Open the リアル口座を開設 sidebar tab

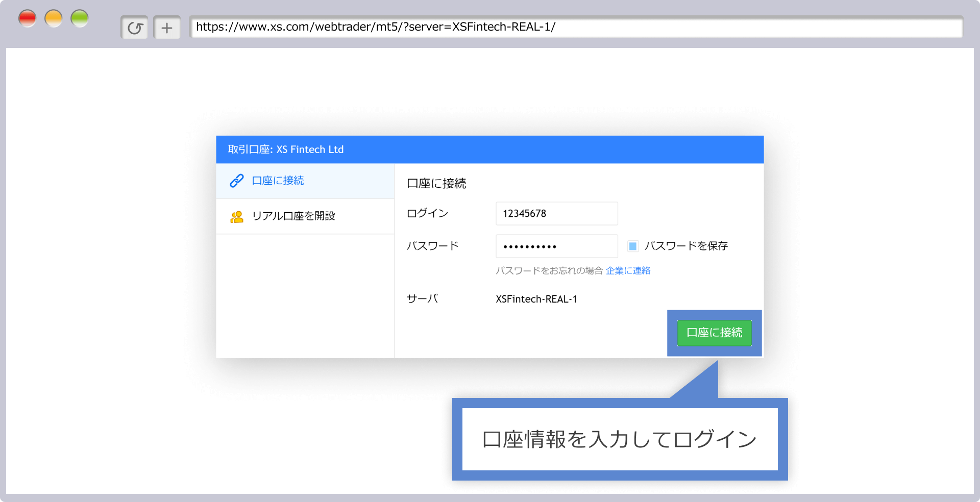coord(305,216)
